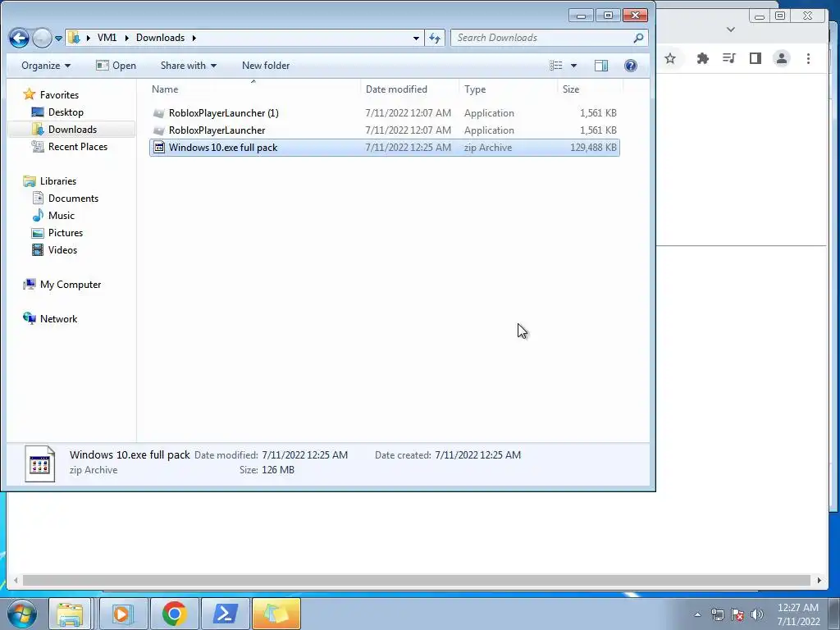The image size is (840, 630).
Task: Open Windows Explorer taskbar icon
Action: (71, 614)
